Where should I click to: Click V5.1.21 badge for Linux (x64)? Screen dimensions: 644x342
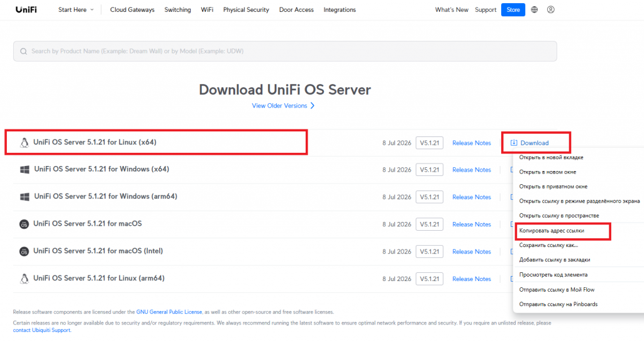coord(429,143)
